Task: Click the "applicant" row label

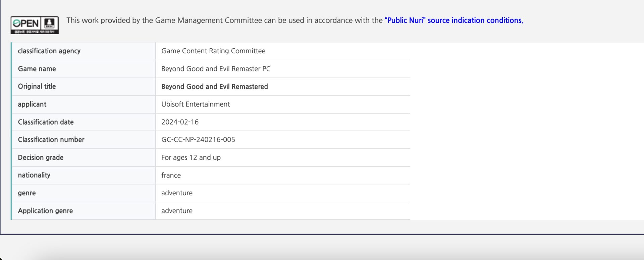Action: point(32,104)
